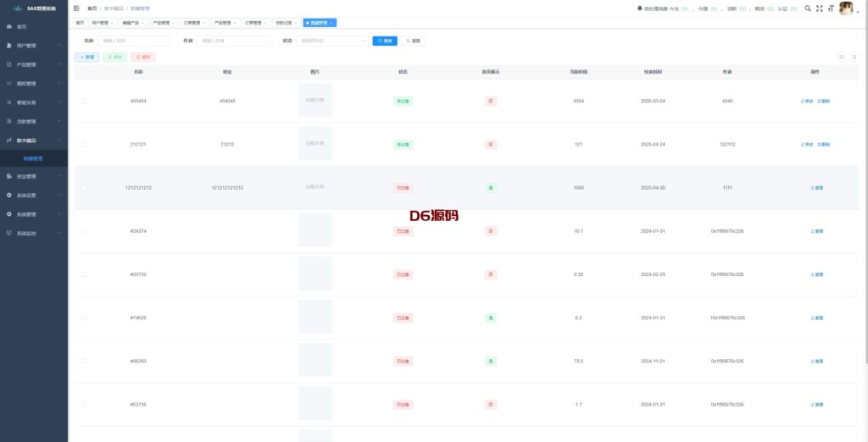
Task: Expand 用户管理 chevron in sidebar
Action: coord(58,46)
